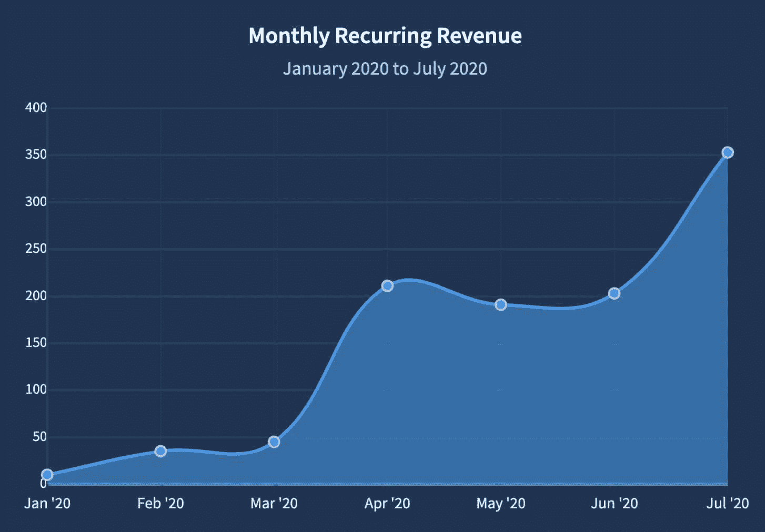
Task: Click the 200 y-axis tick label
Action: tap(36, 295)
